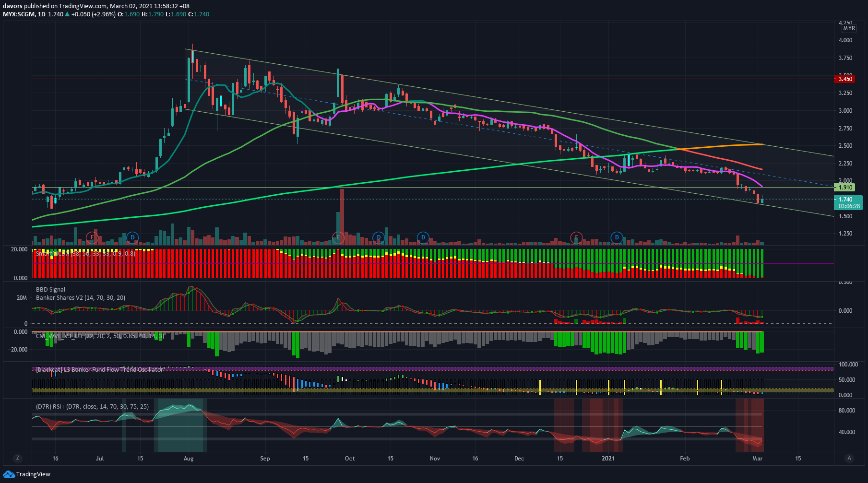This screenshot has height=483, width=868.
Task: Click the Smart CBX indicator label
Action: pos(85,253)
